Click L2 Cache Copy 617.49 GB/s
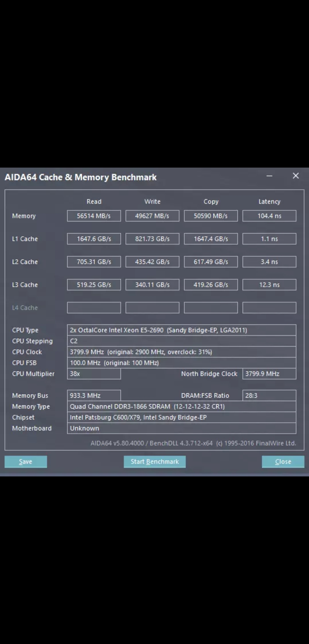This screenshot has width=309, height=644. pyautogui.click(x=211, y=262)
